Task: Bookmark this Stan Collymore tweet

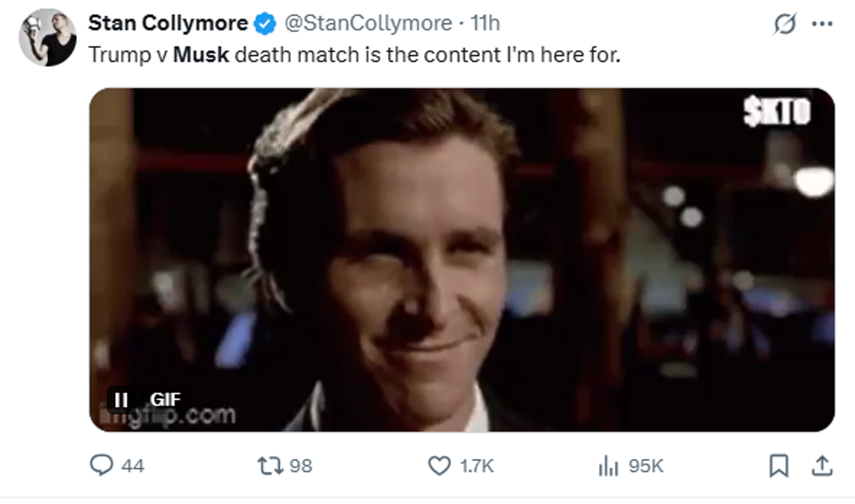Action: [778, 465]
